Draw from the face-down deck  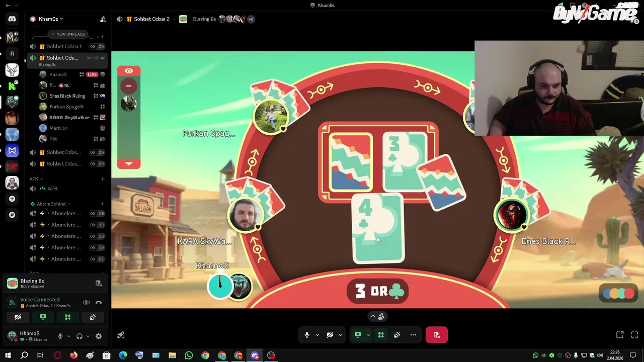coord(351,162)
